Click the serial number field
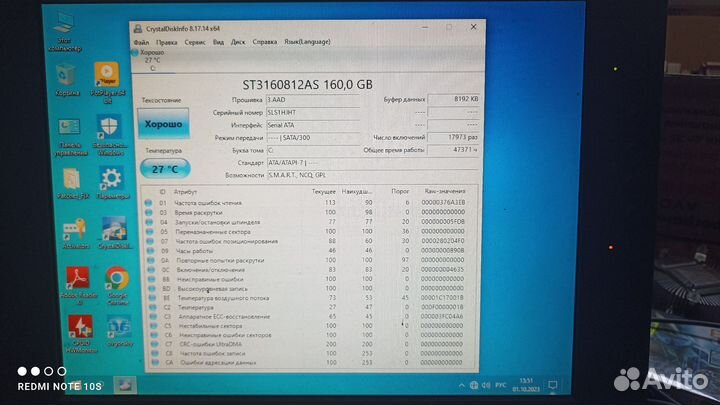The width and height of the screenshot is (720, 405). [x=313, y=112]
